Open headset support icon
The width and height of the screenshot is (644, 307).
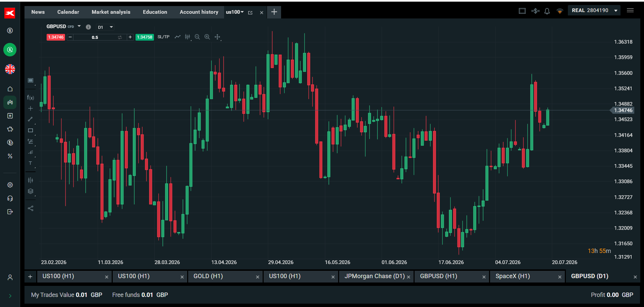[10, 198]
